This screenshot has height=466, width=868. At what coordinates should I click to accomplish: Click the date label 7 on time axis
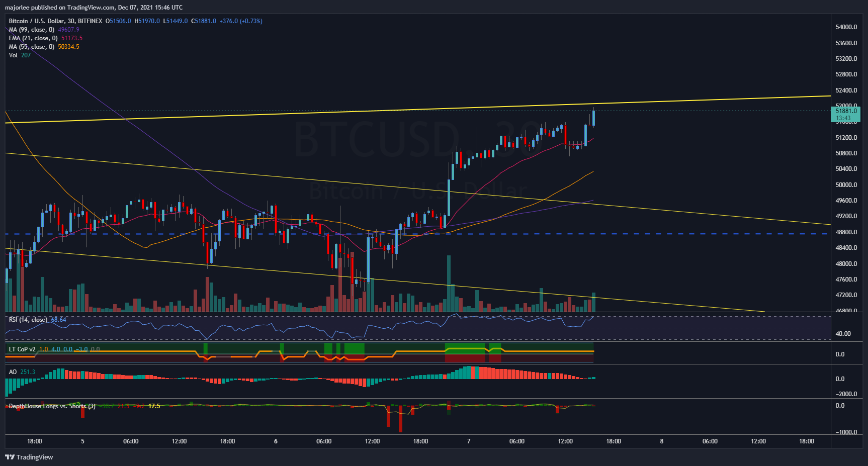click(469, 441)
